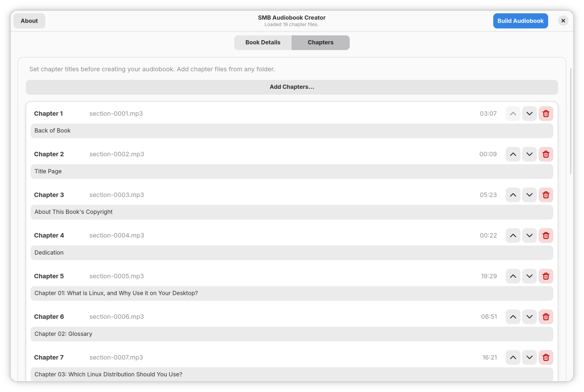Edit the Back of Book title field

click(x=292, y=131)
